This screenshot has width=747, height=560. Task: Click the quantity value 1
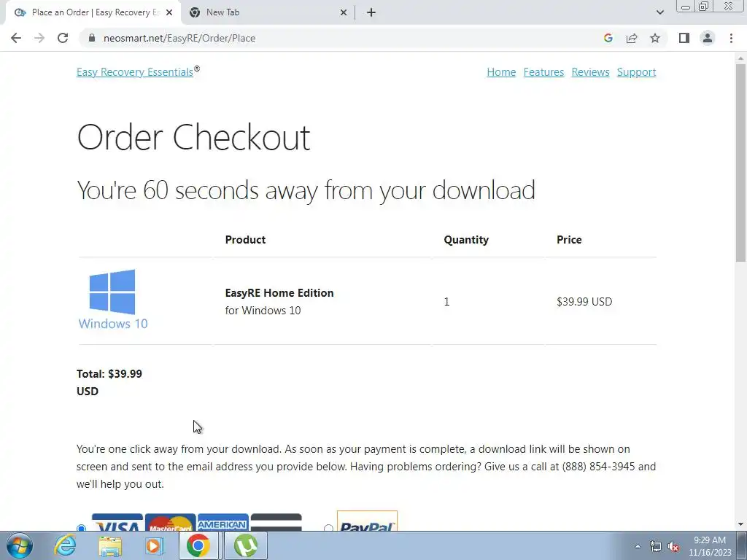(x=446, y=301)
